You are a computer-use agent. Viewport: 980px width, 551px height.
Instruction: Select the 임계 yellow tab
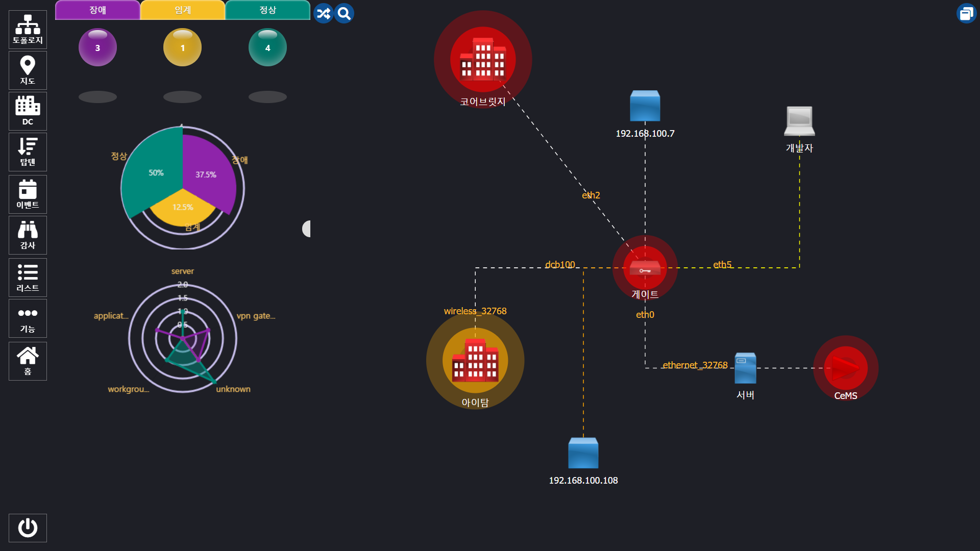pos(183,10)
